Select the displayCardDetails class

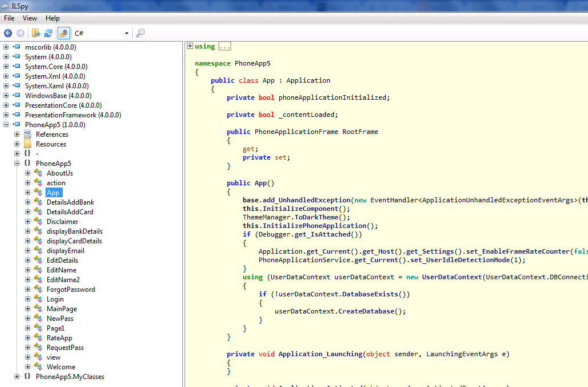tap(74, 241)
